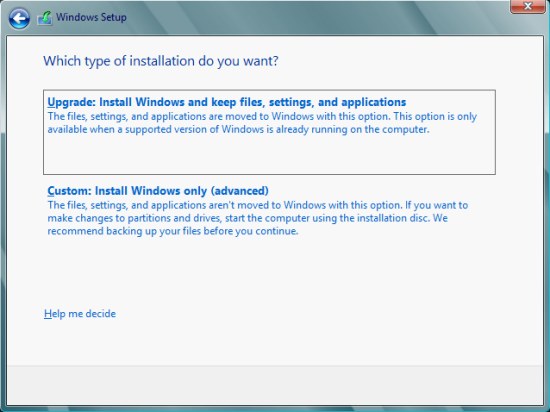Click the word 'Upgrade:' in first option
The height and width of the screenshot is (412, 550).
pyautogui.click(x=72, y=102)
